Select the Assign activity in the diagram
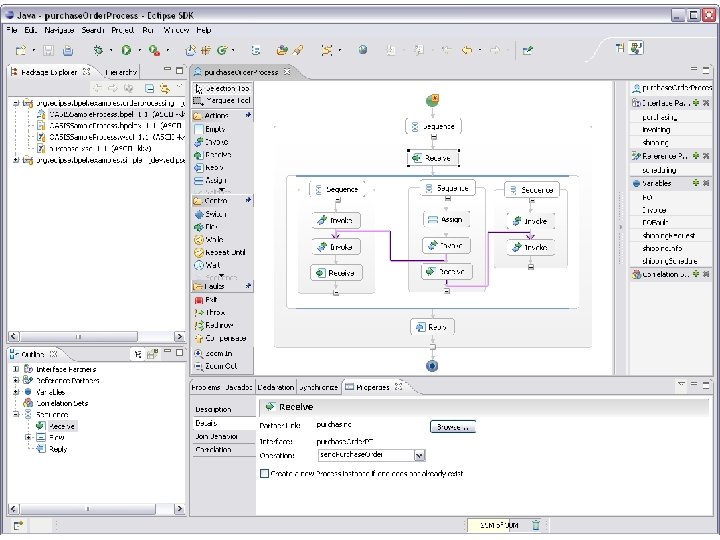720x540 pixels. tap(445, 220)
